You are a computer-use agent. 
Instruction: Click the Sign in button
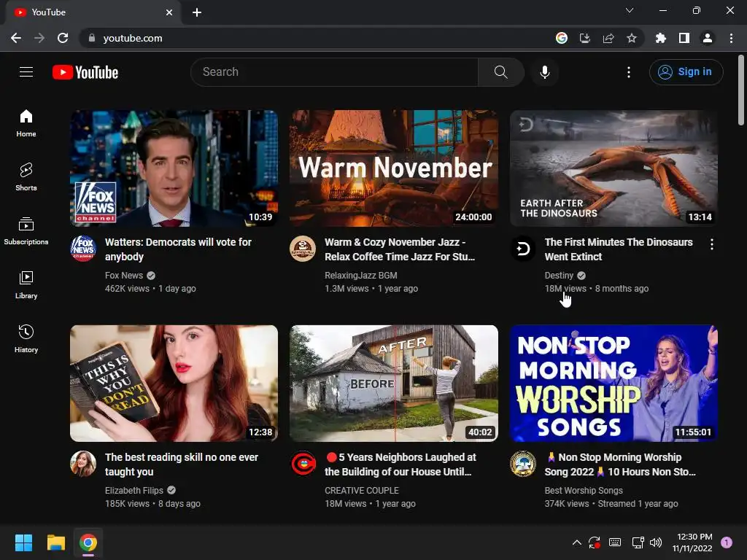(686, 72)
